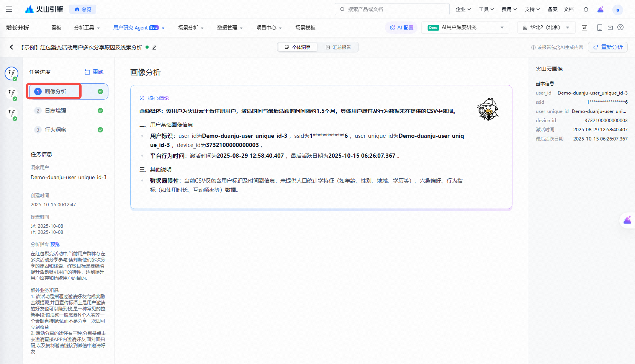Viewport: 635px width, 364px height.
Task: Click the product search box
Action: click(392, 9)
